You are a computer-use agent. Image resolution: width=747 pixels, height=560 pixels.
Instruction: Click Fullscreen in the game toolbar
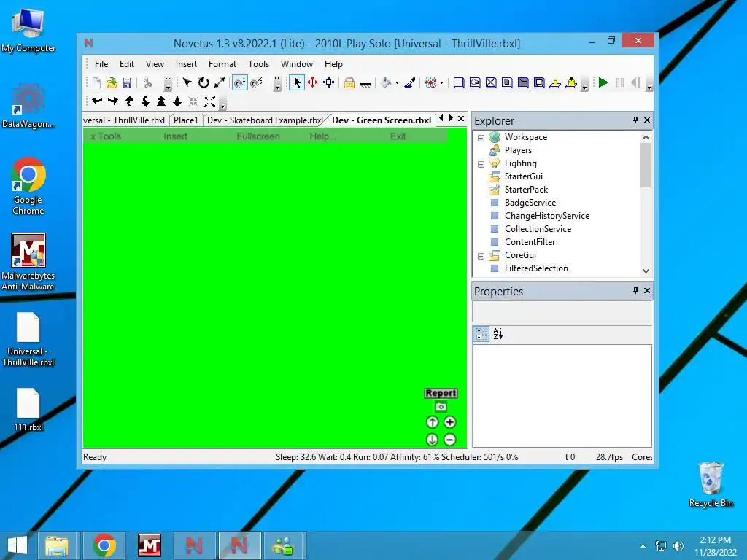258,136
